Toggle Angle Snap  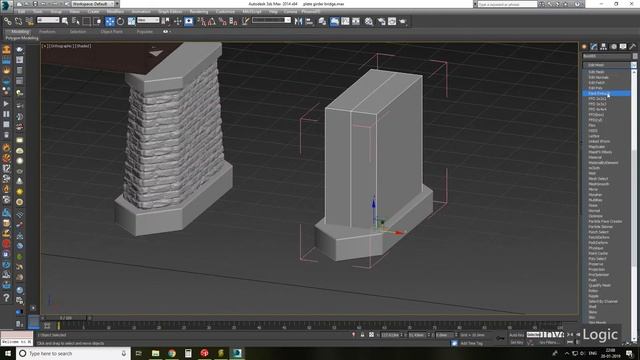(212, 21)
